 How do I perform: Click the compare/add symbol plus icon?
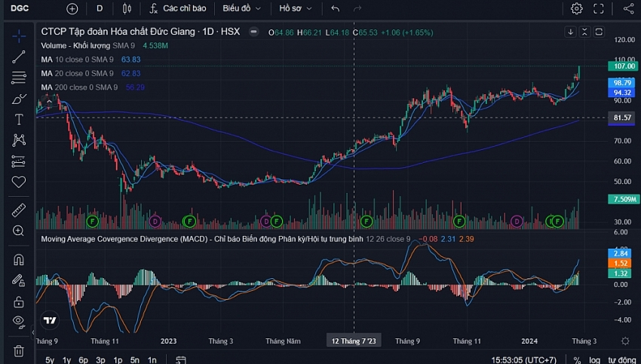coord(72,9)
